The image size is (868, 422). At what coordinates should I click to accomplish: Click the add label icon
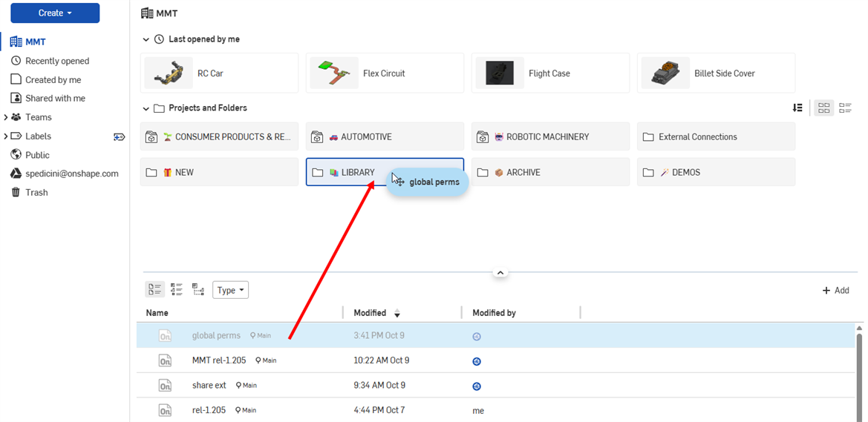pos(119,136)
